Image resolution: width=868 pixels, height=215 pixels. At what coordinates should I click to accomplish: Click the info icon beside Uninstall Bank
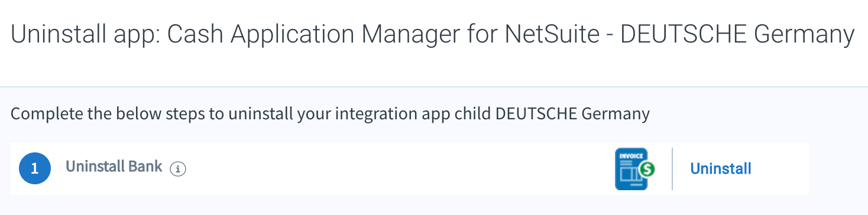(178, 169)
